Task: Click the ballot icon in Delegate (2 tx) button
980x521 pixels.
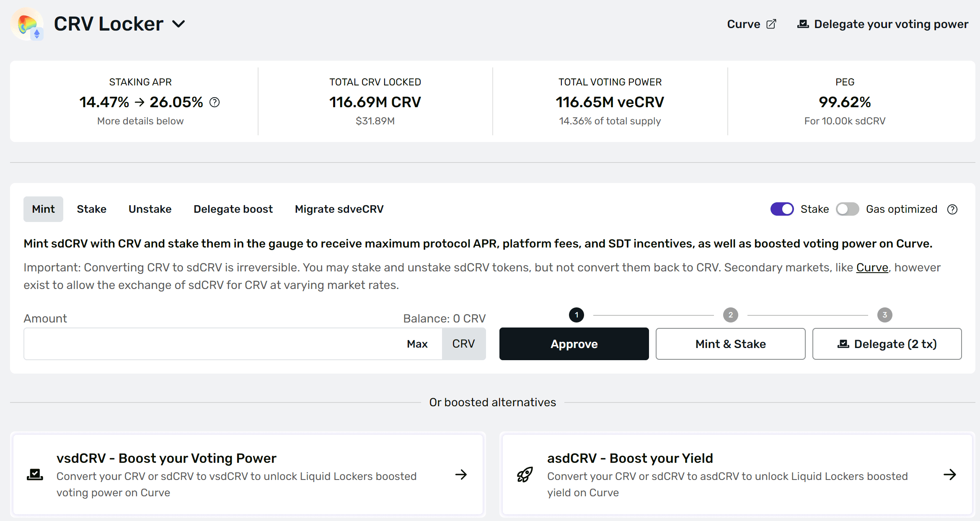Action: coord(843,344)
